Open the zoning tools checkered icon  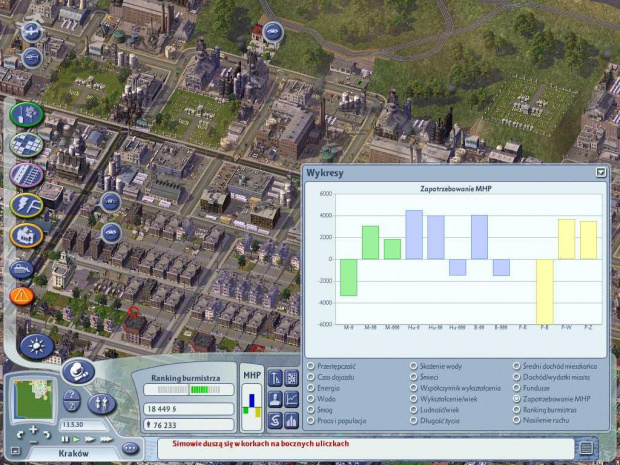pyautogui.click(x=26, y=145)
